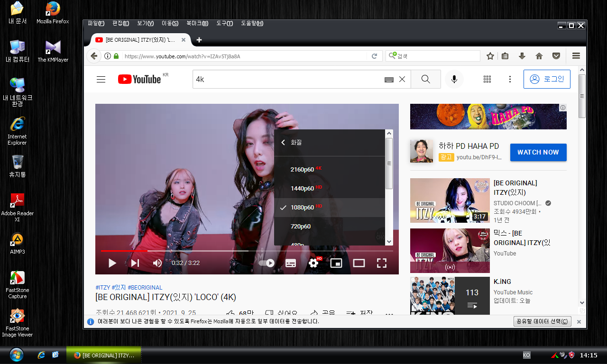Screen dimensions: 607x364
Task: Click Firefox back navigation button
Action: pos(94,56)
